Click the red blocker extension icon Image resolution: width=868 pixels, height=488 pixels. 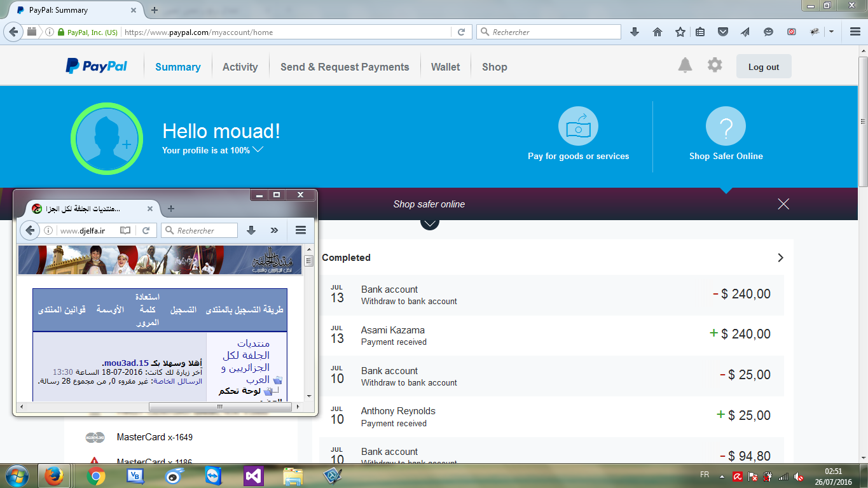792,32
